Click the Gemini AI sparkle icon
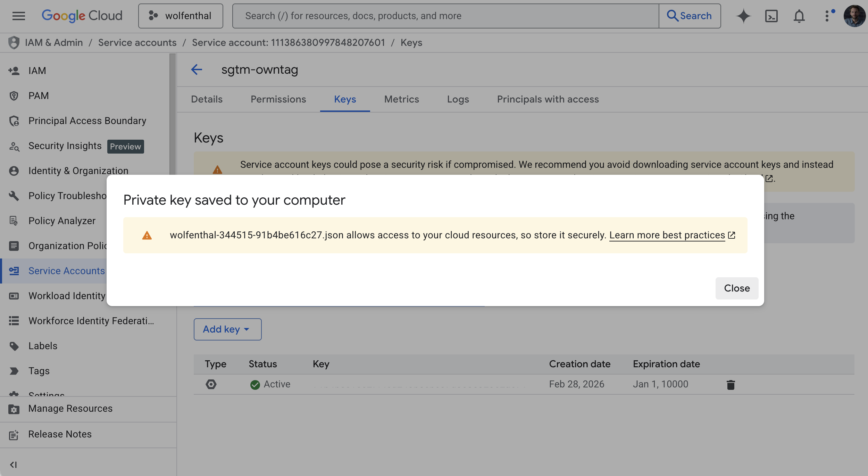Image resolution: width=868 pixels, height=476 pixels. coord(743,16)
